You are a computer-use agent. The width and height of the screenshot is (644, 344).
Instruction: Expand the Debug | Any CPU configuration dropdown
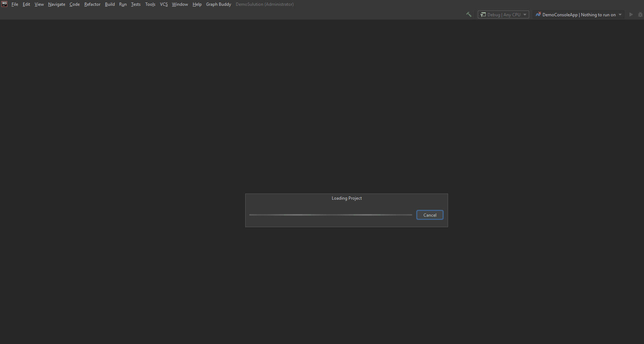(525, 14)
